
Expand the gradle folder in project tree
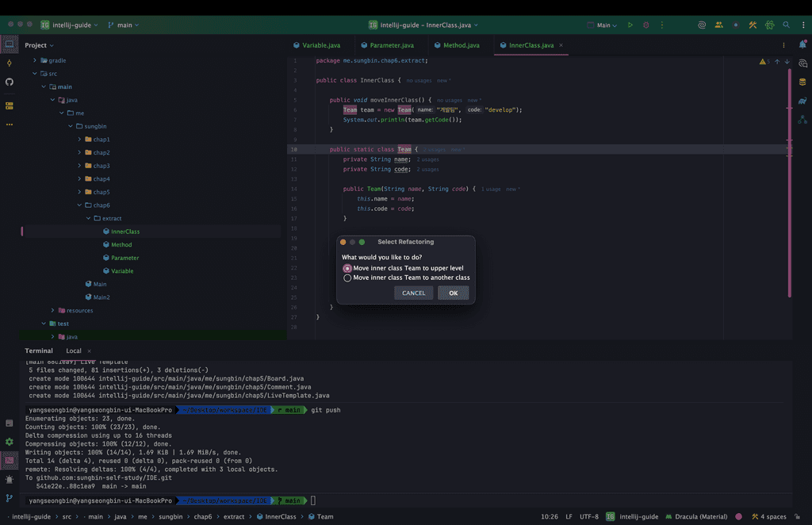35,60
